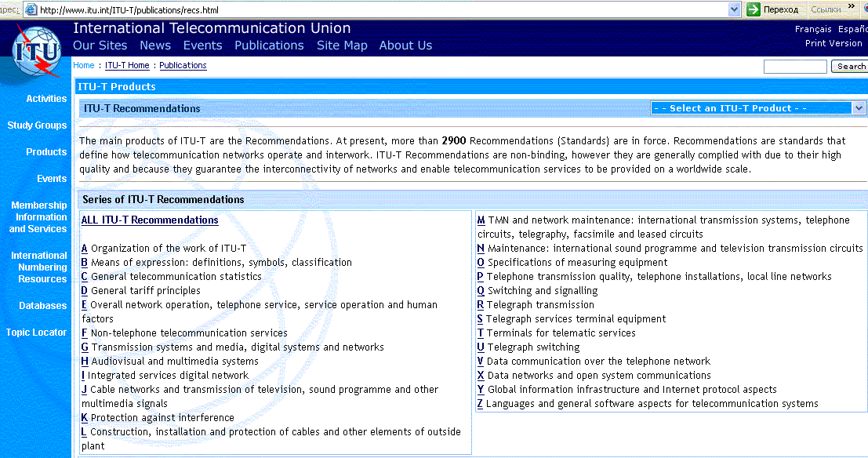
Task: Click the URL address field
Action: 383,10
